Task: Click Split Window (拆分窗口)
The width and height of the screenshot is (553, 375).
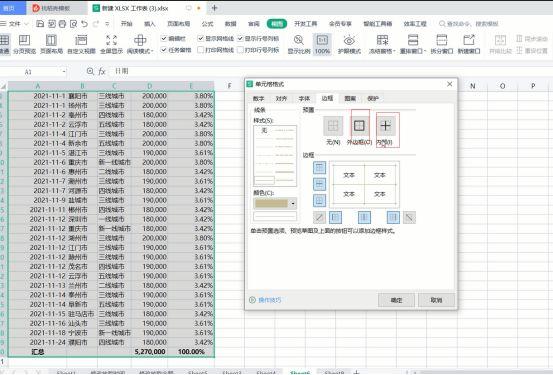Action: [x=442, y=44]
